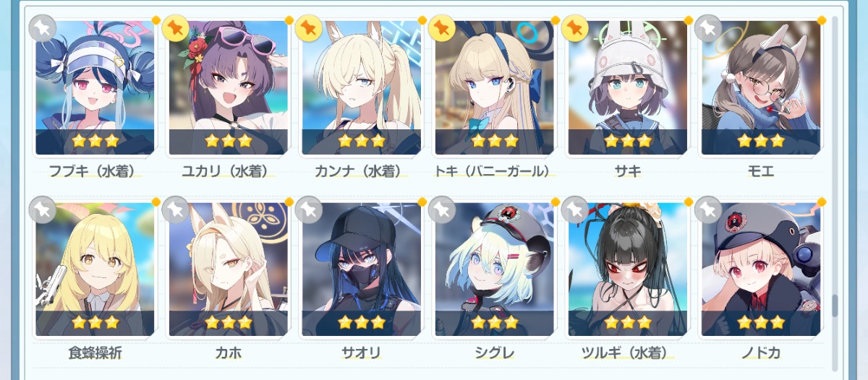Click the gray pin icon on カホ
The width and height of the screenshot is (868, 380).
coord(175,210)
